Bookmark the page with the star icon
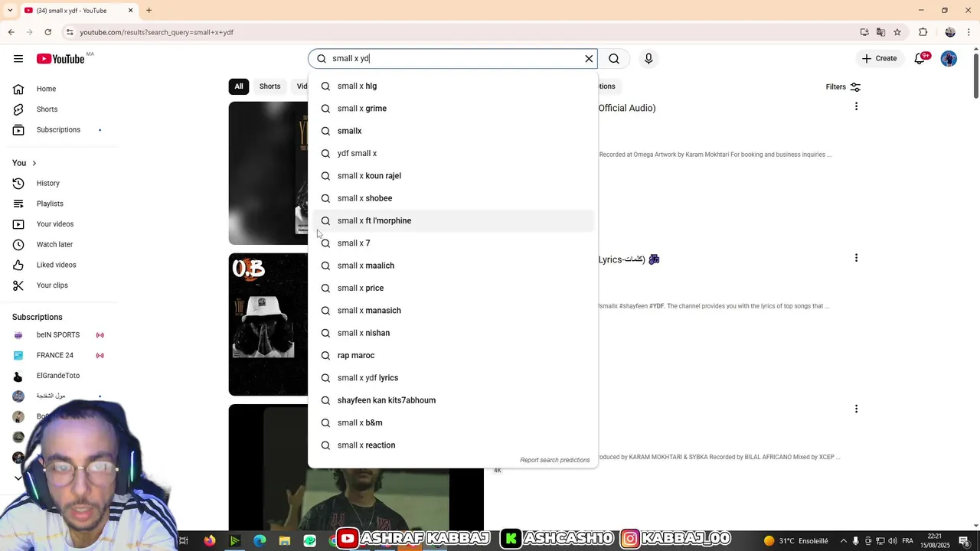The width and height of the screenshot is (980, 551). (897, 32)
